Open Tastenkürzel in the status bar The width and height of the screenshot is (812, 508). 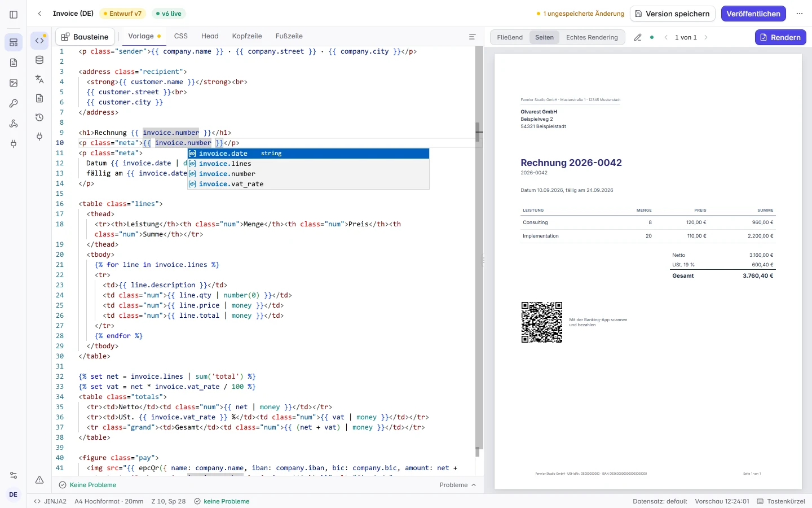[781, 501]
